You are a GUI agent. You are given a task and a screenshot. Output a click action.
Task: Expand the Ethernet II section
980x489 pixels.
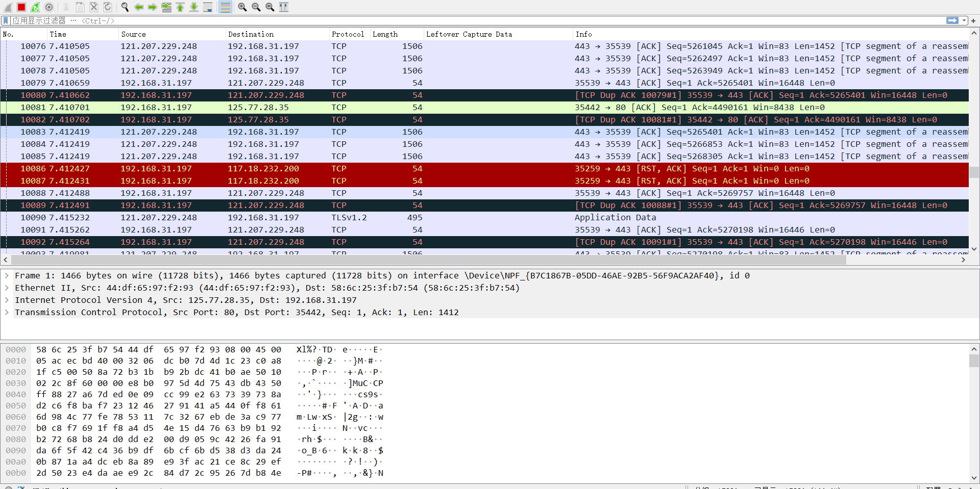[x=7, y=288]
